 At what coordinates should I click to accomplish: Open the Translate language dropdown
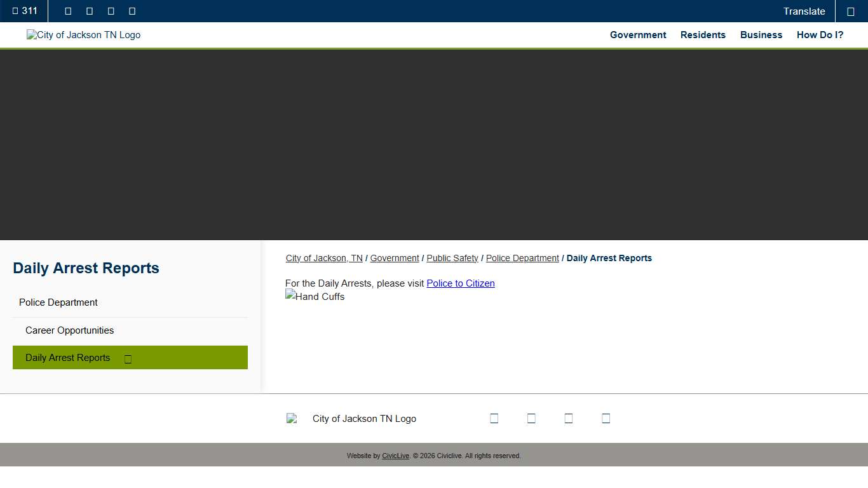[x=804, y=11]
